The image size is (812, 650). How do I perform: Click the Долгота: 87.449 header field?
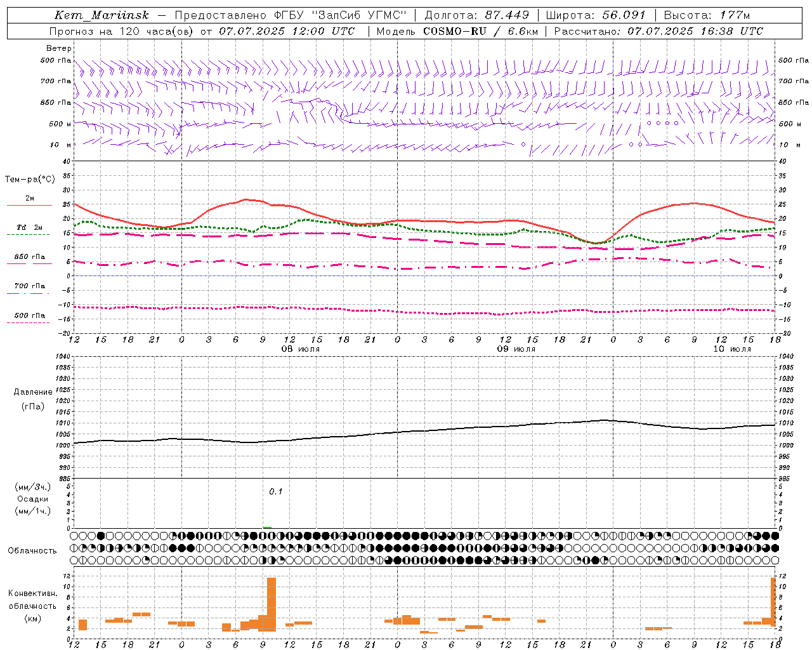click(478, 15)
